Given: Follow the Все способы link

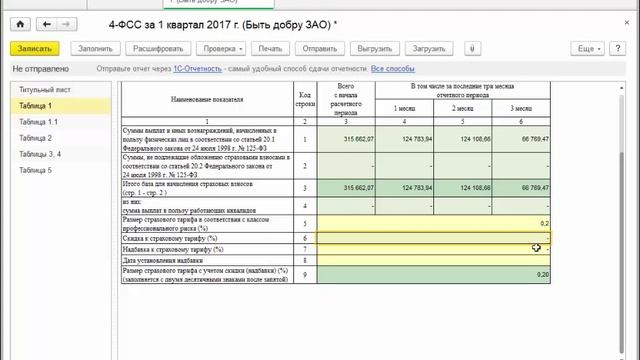Looking at the screenshot, I should click(x=393, y=69).
